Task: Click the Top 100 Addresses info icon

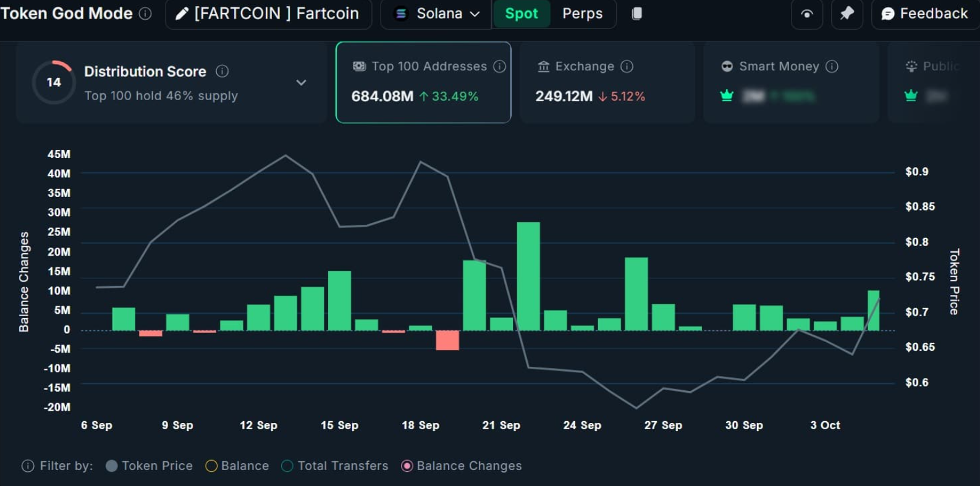Action: (x=500, y=67)
